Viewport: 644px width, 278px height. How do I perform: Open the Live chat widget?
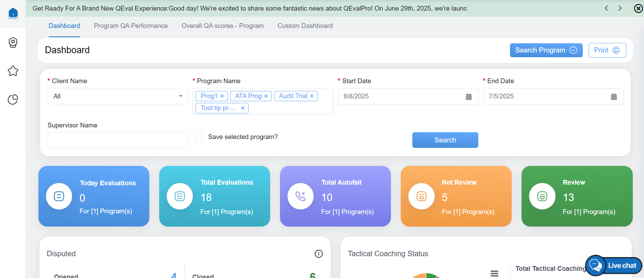pos(614,265)
